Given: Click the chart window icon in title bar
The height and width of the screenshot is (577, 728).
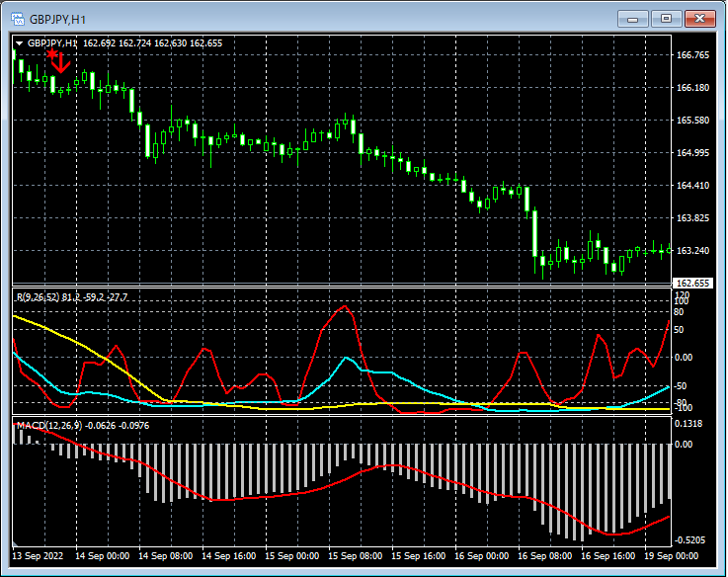Looking at the screenshot, I should click(17, 18).
